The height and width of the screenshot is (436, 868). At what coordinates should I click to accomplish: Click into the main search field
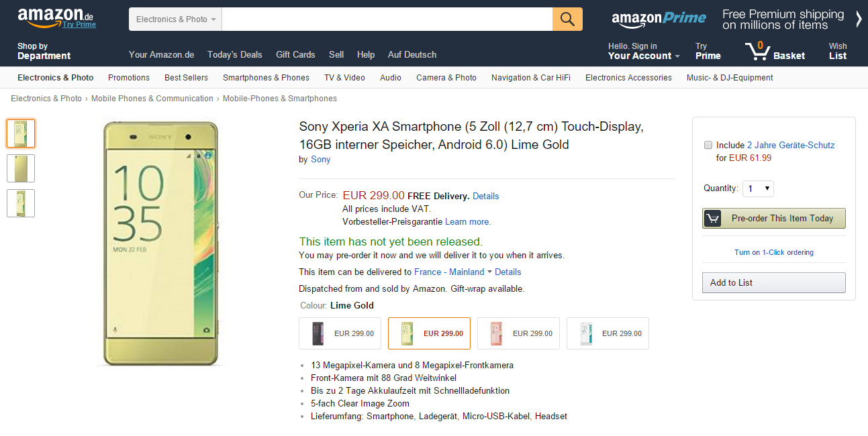pyautogui.click(x=387, y=19)
